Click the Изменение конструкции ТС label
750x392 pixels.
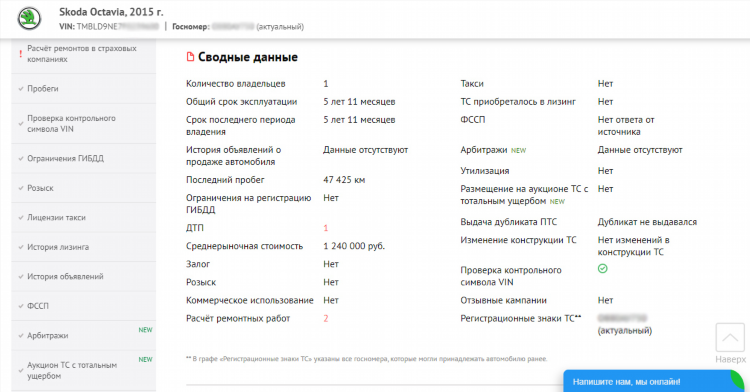(x=518, y=240)
